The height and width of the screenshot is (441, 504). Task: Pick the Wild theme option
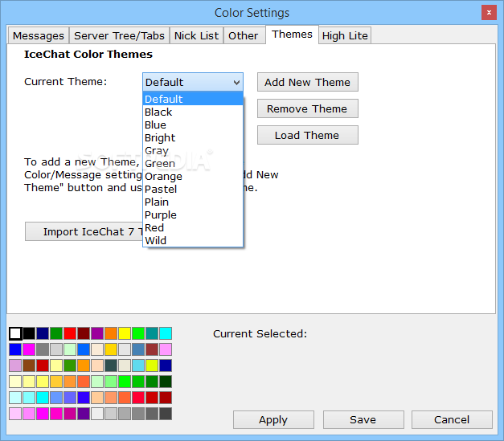click(x=193, y=240)
